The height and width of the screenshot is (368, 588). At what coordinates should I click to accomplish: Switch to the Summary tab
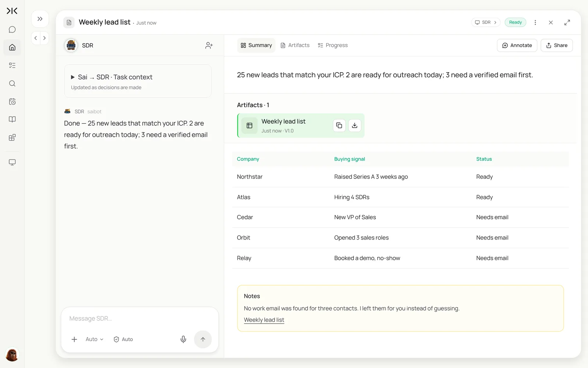[256, 45]
